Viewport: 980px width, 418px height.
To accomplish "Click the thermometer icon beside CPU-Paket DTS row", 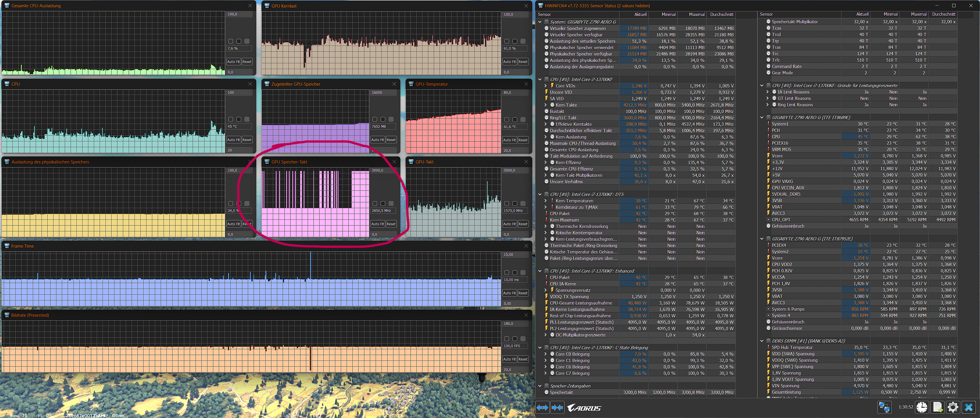I will (546, 214).
